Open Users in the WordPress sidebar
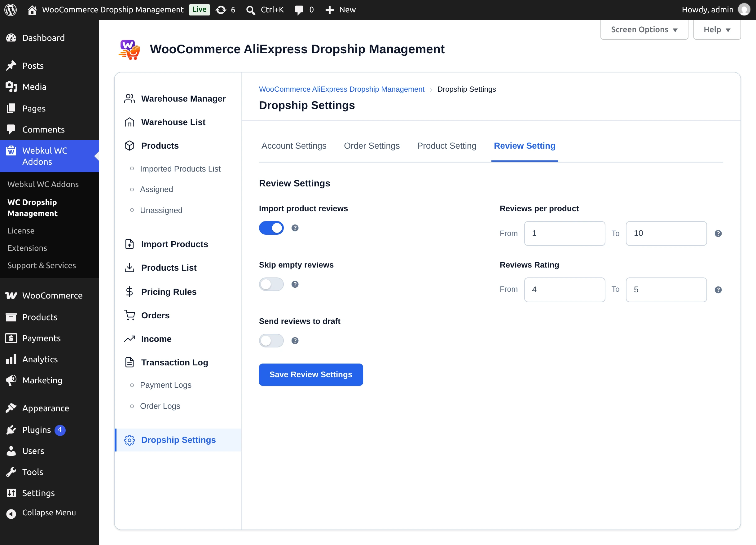756x545 pixels. (x=33, y=451)
